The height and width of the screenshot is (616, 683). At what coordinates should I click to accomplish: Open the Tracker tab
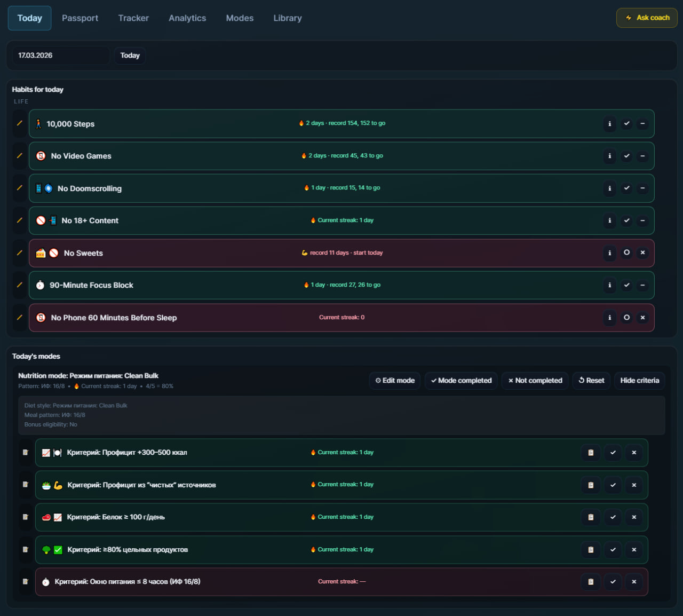tap(133, 18)
